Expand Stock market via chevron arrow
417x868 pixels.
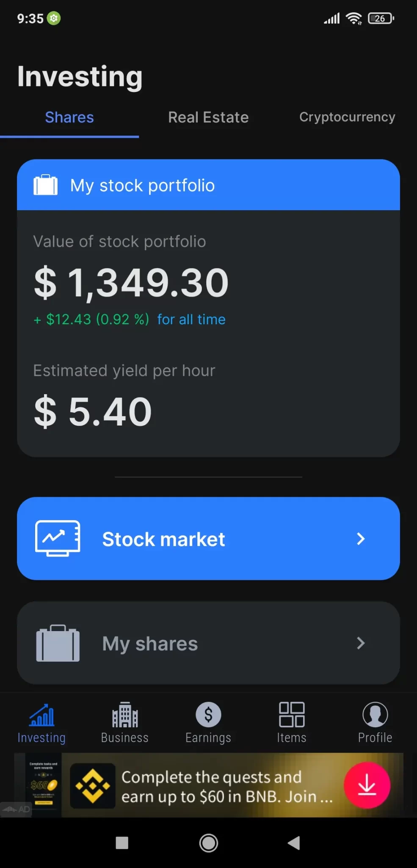pos(361,539)
